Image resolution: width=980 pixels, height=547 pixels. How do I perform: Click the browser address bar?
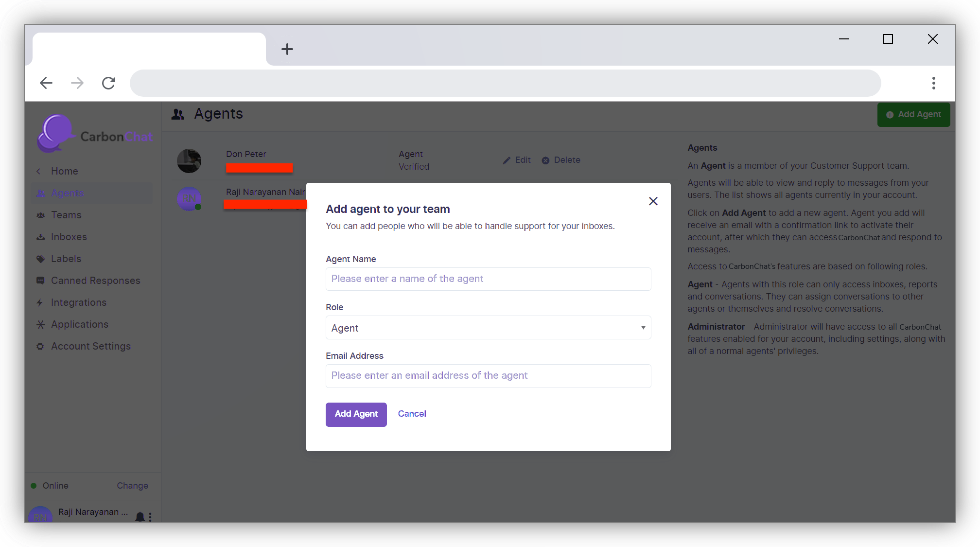pyautogui.click(x=505, y=83)
